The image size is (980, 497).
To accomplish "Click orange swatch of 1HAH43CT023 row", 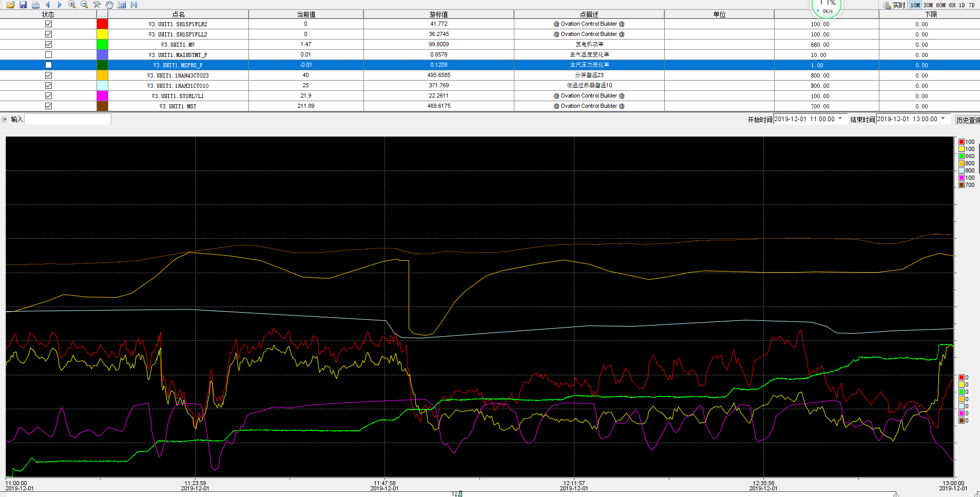I will 102,75.
